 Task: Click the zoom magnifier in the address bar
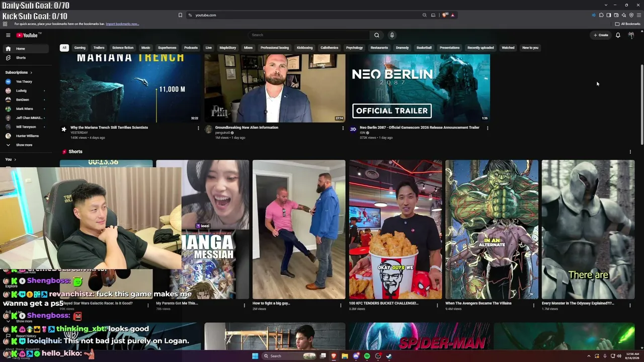point(425,15)
